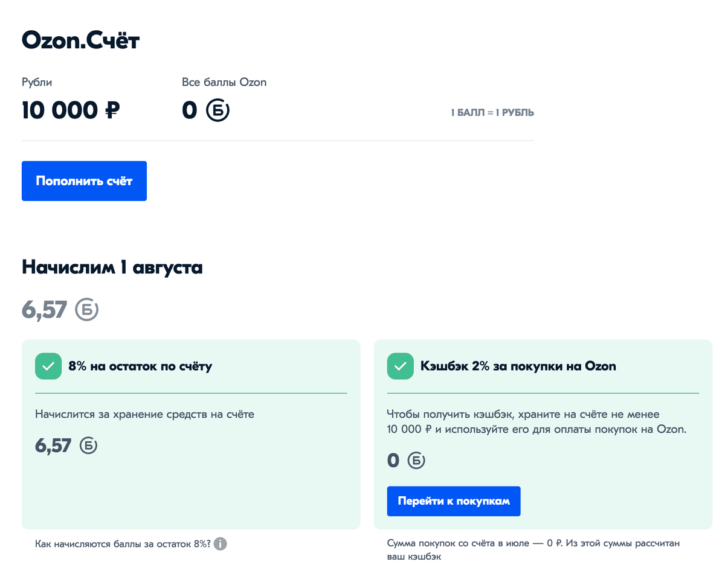This screenshot has width=725, height=588.
Task: Select the 10 000 ₽ ruble balance
Action: click(x=70, y=110)
